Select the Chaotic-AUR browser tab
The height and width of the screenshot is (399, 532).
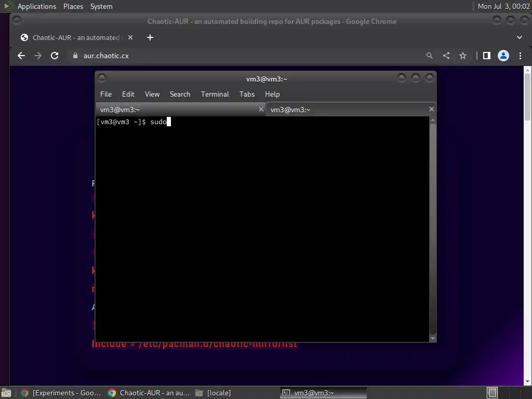(76, 37)
